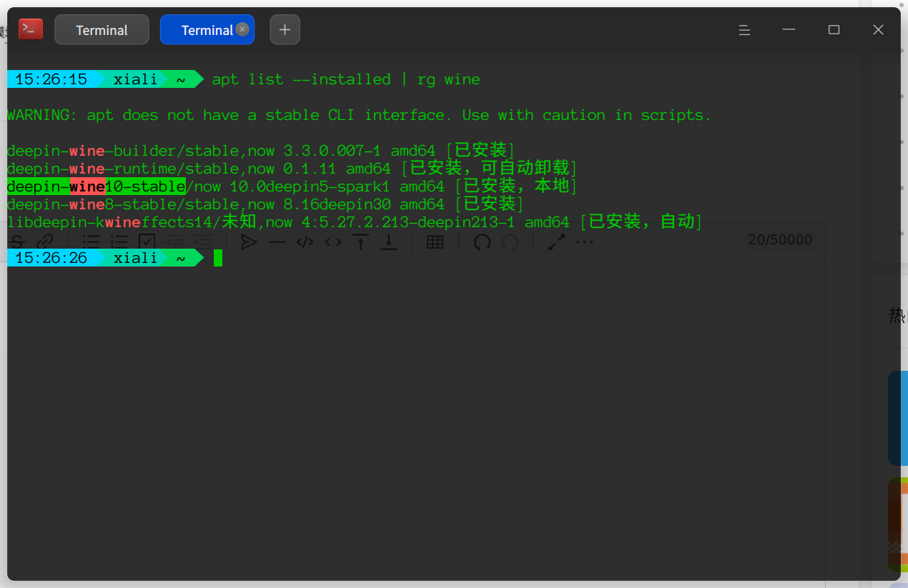
Task: Click the 15:26:15 prompt timestamp
Action: click(x=51, y=79)
